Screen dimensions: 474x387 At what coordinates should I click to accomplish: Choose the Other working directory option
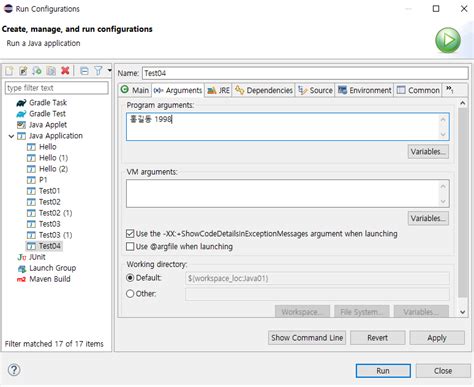click(130, 294)
